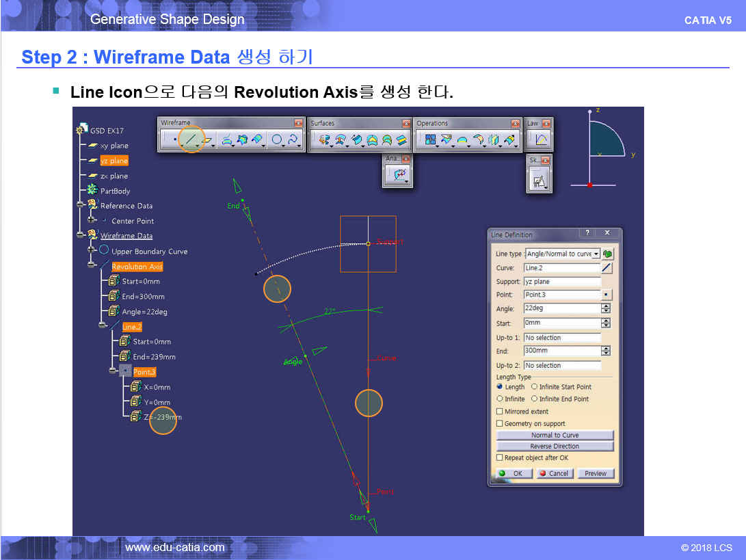Viewport: 746px width, 560px height.
Task: Collapse the Reference Data tree node
Action: [81, 205]
